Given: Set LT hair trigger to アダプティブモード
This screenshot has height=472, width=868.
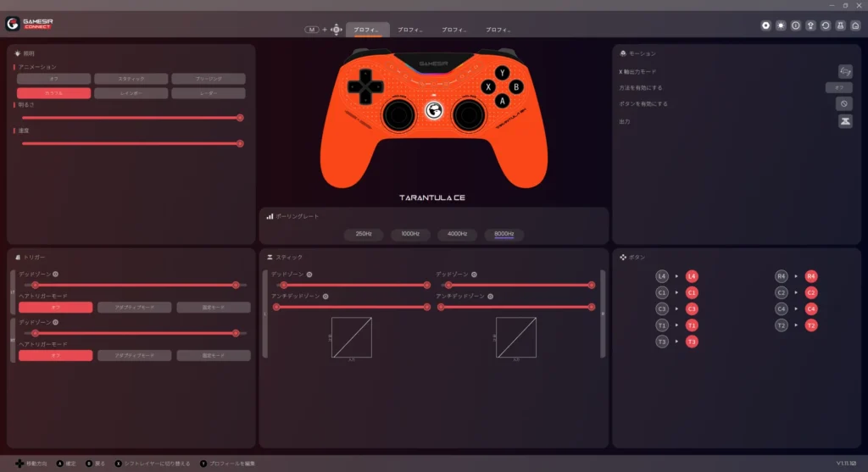Looking at the screenshot, I should click(x=135, y=307).
